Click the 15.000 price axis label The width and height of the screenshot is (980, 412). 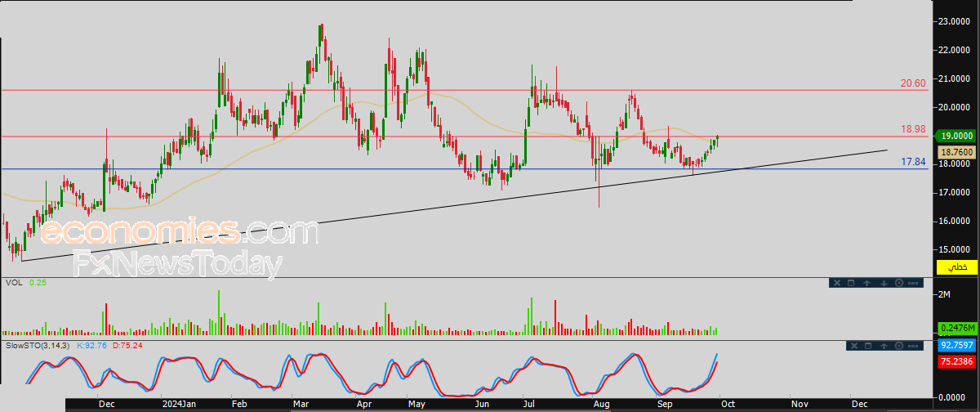(954, 250)
